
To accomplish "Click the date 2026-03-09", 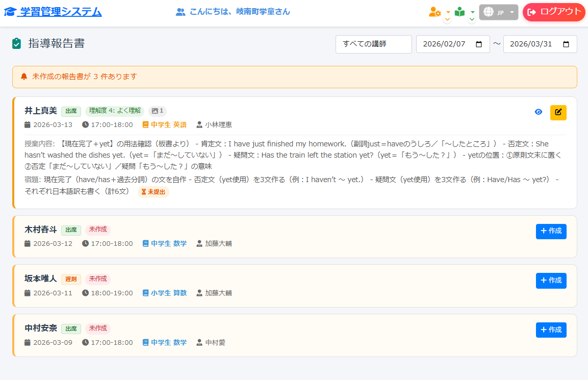I will coord(53,342).
